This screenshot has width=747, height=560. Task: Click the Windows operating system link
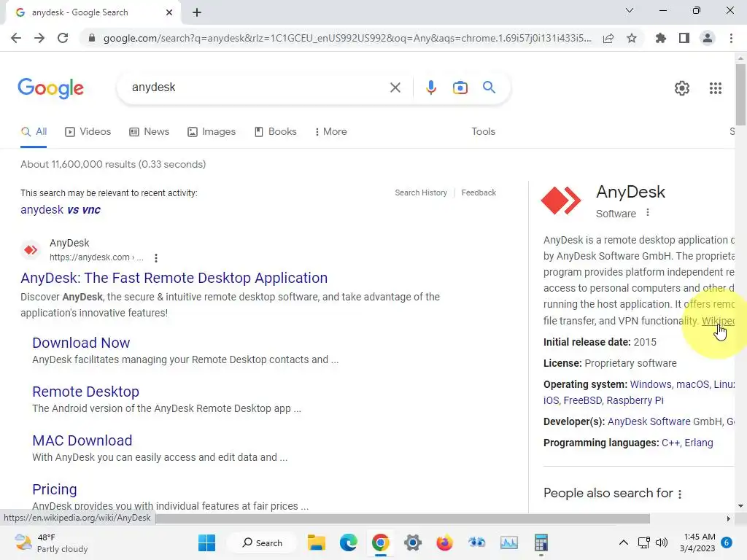tap(650, 384)
